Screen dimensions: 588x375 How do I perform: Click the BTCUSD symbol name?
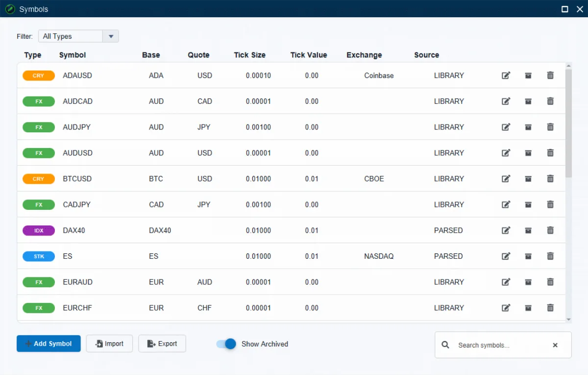pyautogui.click(x=77, y=179)
